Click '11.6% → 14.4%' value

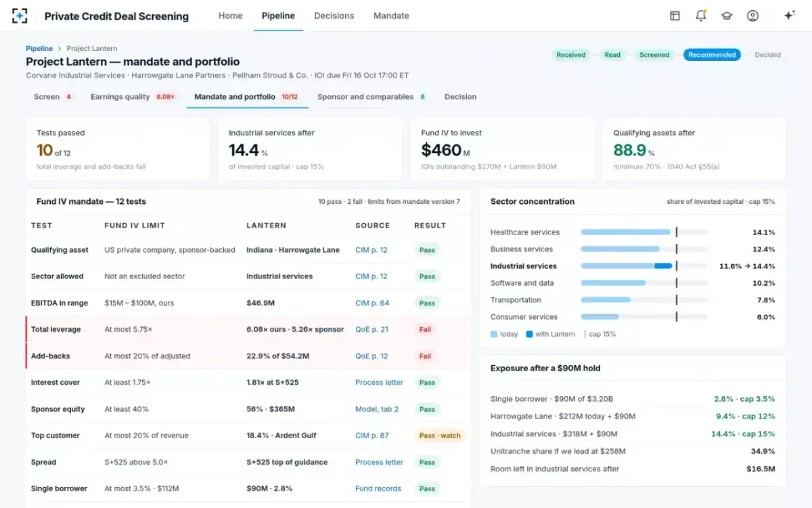pyautogui.click(x=747, y=266)
